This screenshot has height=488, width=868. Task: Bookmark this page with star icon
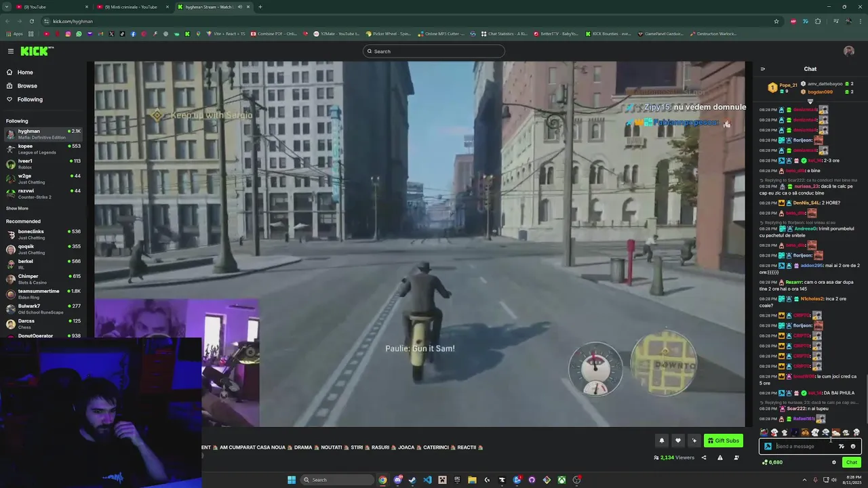tap(776, 21)
